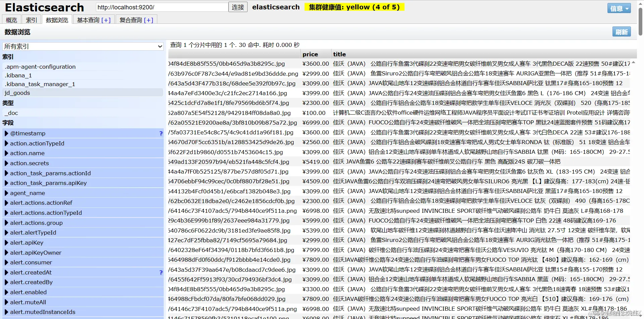
Task: Click the 0118b7bfd3f661b8.jpg image path cell
Action: point(234,250)
